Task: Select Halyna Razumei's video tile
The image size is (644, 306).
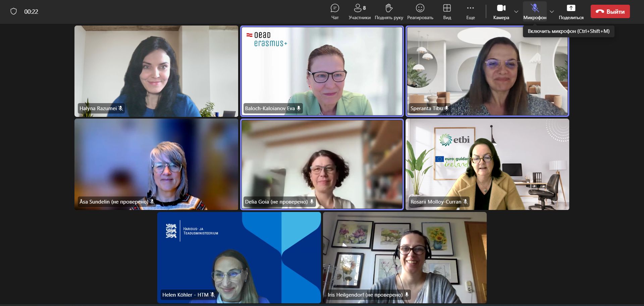Action: pyautogui.click(x=156, y=71)
